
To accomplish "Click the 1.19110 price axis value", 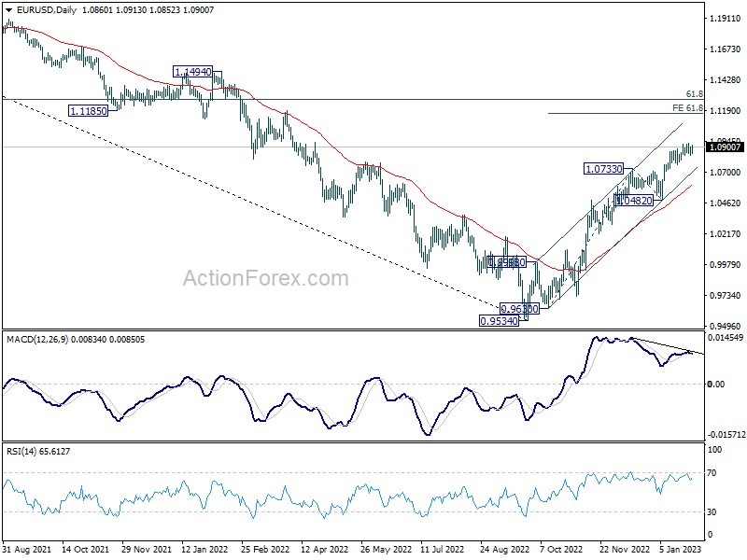I will [x=725, y=18].
